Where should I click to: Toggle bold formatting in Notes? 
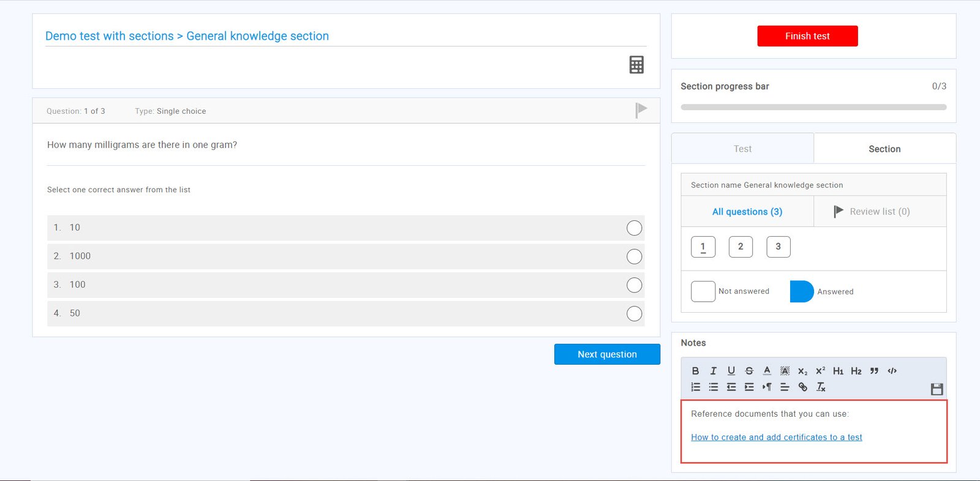[x=695, y=371]
